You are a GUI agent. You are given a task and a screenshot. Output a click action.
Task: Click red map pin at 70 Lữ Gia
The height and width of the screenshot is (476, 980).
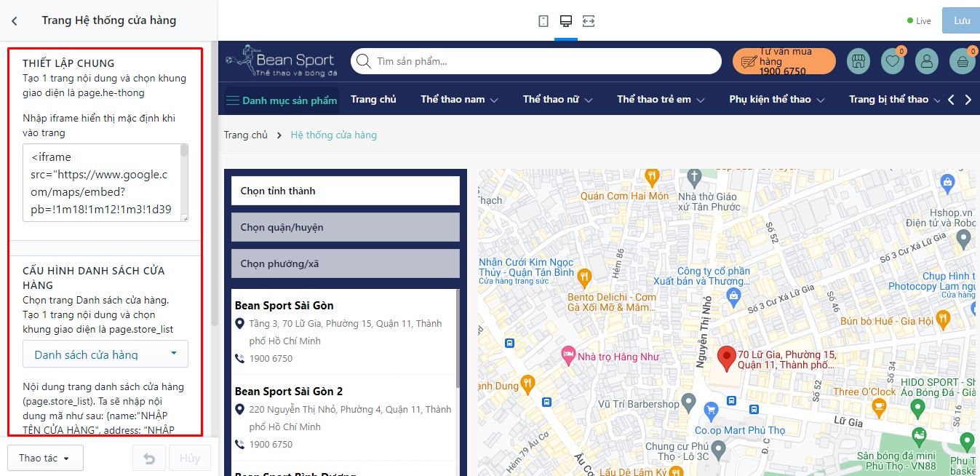(726, 358)
